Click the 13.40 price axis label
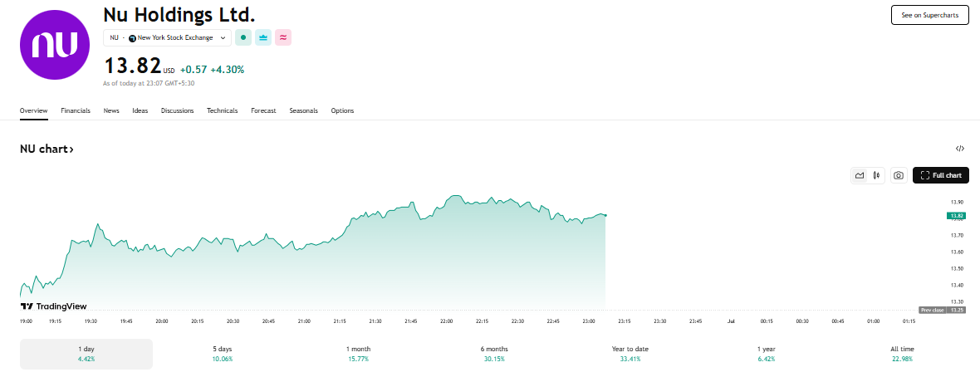 [956, 285]
